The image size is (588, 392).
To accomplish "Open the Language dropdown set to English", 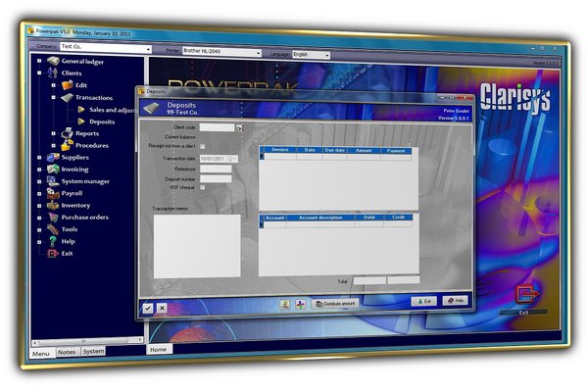I will [327, 56].
